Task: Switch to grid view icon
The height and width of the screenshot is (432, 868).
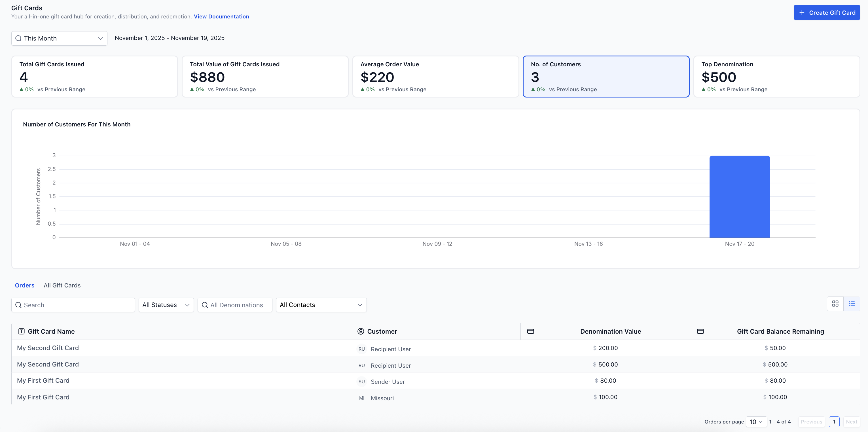Action: 835,304
